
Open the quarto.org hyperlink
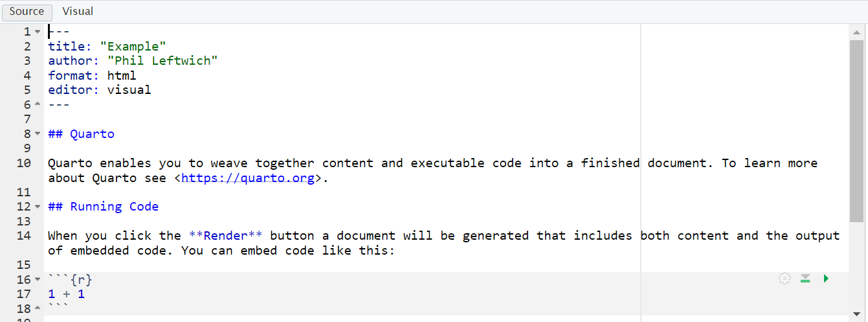point(248,178)
